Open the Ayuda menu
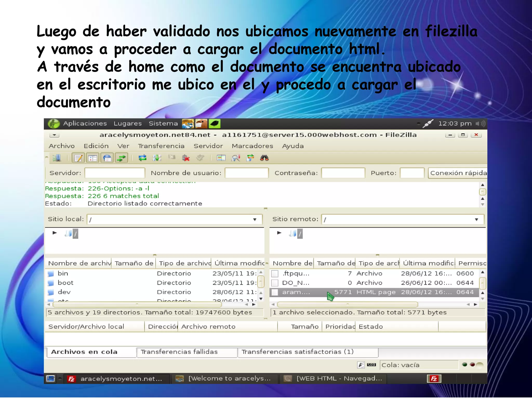The image size is (532, 399). pos(293,146)
